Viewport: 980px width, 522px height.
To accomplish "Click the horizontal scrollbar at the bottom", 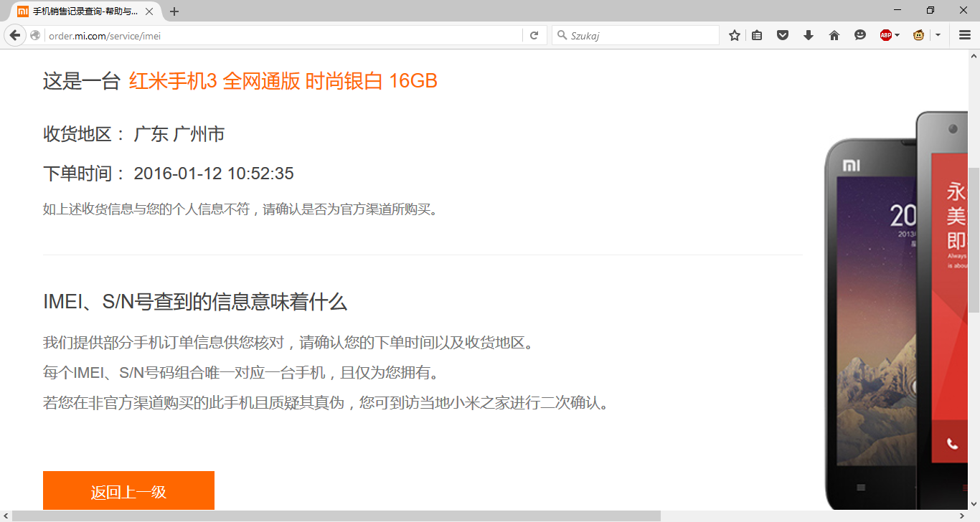I will tap(337, 516).
